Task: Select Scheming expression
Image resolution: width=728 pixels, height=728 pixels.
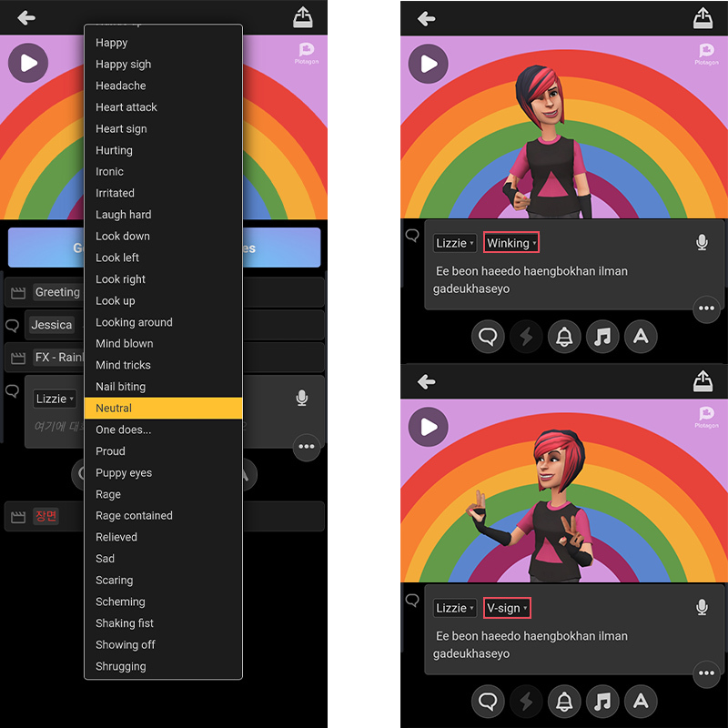Action: pos(163,602)
